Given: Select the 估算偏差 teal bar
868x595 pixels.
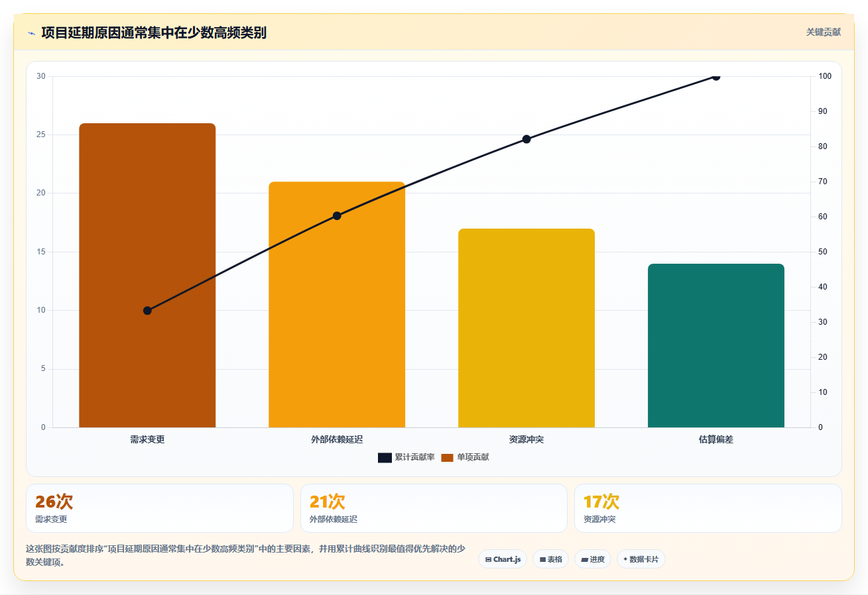Looking at the screenshot, I should 716,345.
